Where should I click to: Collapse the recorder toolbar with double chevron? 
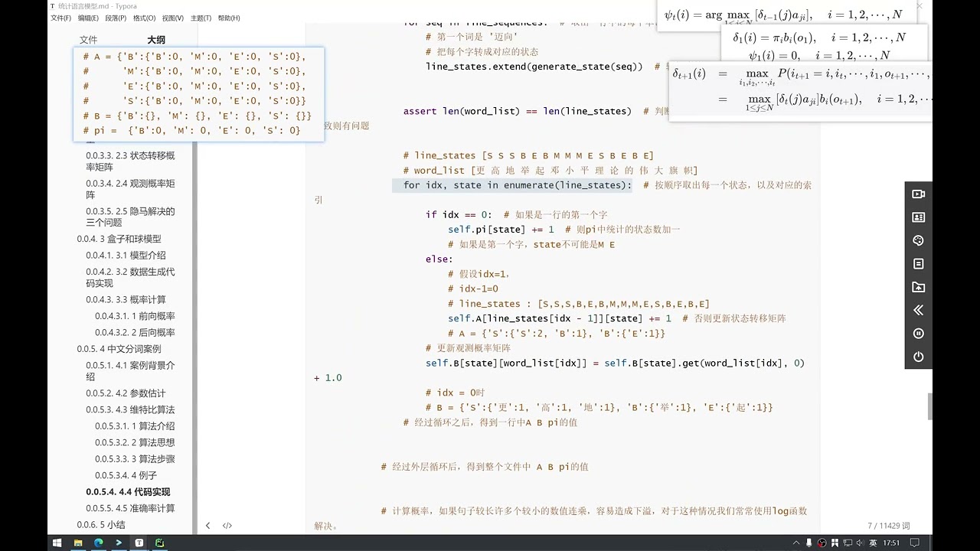919,310
